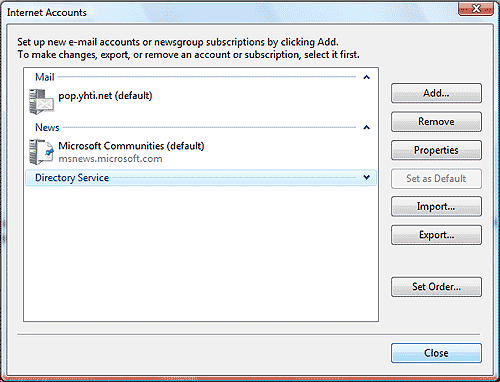Remove the selected account
This screenshot has height=382, width=500.
[436, 122]
